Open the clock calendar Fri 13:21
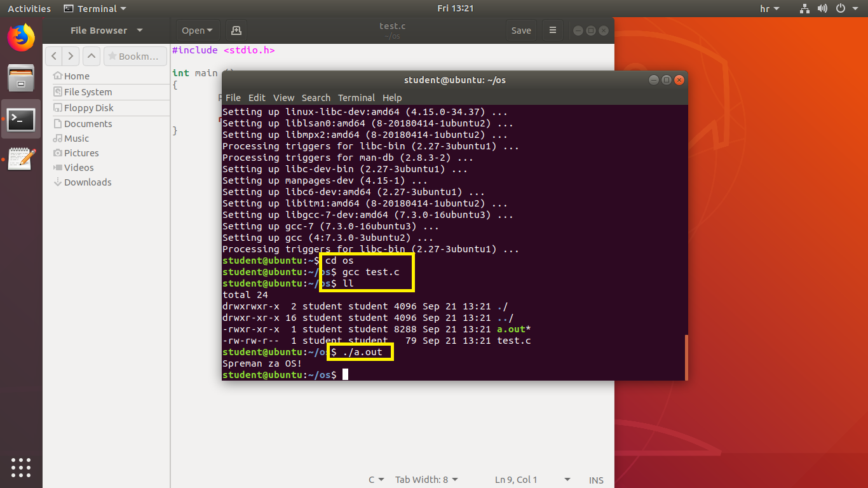The height and width of the screenshot is (488, 868). pyautogui.click(x=456, y=9)
